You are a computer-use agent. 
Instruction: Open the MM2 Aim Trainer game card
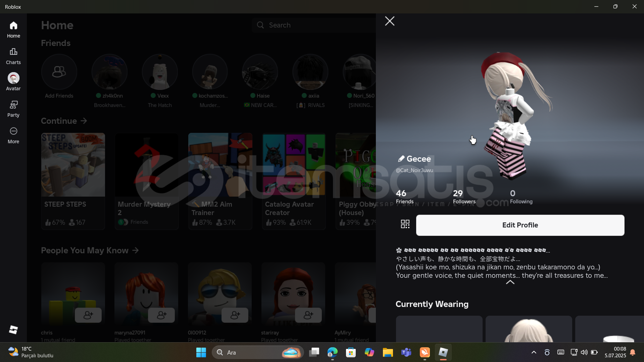click(220, 181)
